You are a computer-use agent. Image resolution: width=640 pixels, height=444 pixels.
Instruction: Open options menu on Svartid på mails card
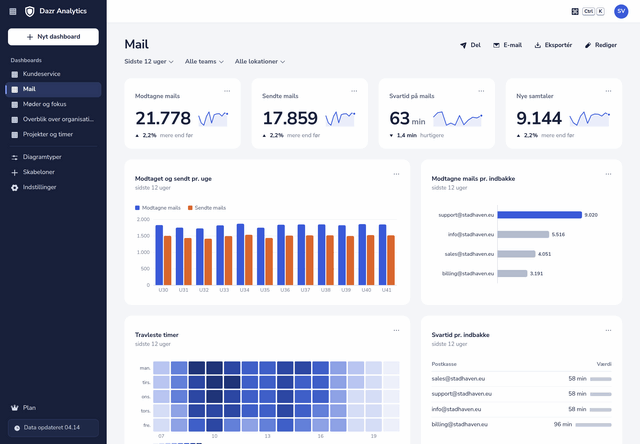tap(481, 91)
